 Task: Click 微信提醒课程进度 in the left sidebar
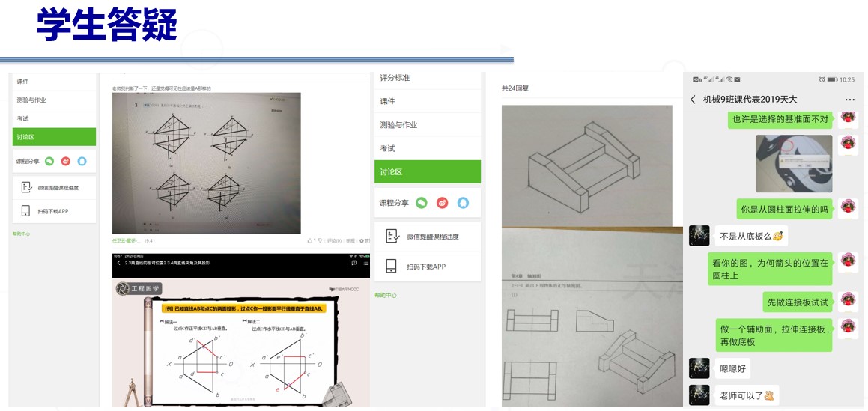tap(58, 187)
